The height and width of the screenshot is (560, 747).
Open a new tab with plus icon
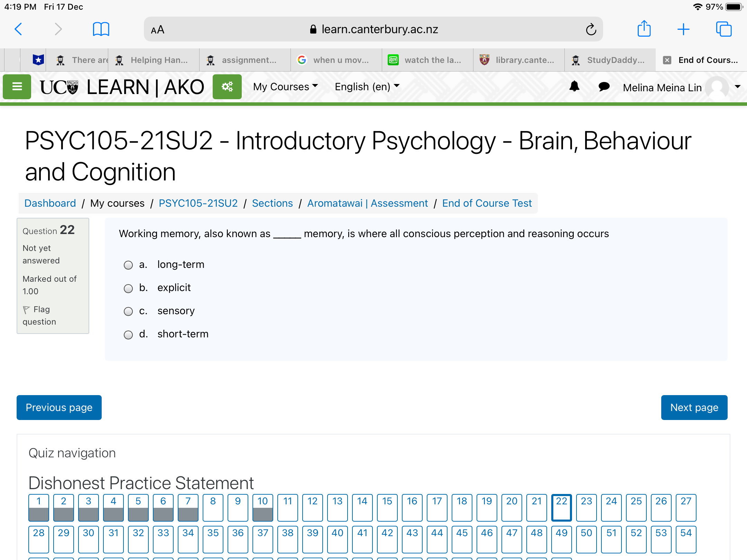coord(683,29)
